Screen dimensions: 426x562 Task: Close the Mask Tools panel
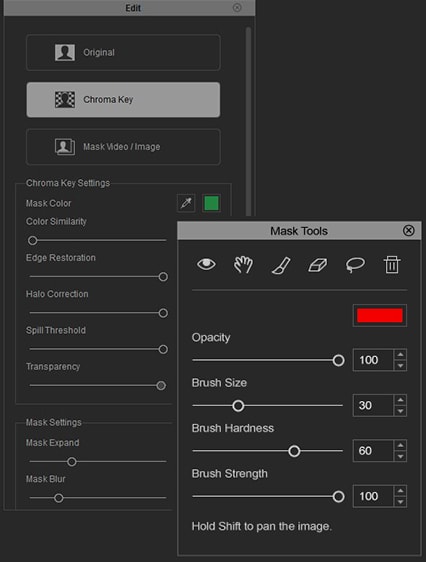(408, 230)
